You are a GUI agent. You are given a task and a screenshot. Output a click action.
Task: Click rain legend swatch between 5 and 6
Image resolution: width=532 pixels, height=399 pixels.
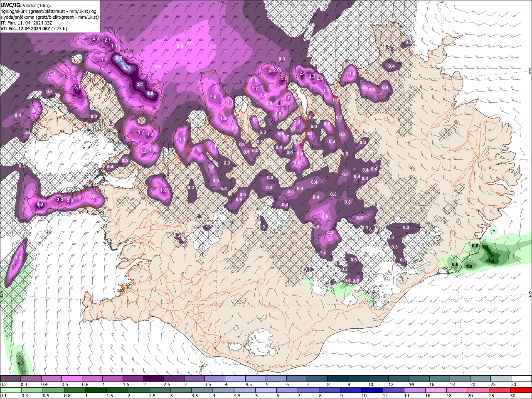pos(266,390)
